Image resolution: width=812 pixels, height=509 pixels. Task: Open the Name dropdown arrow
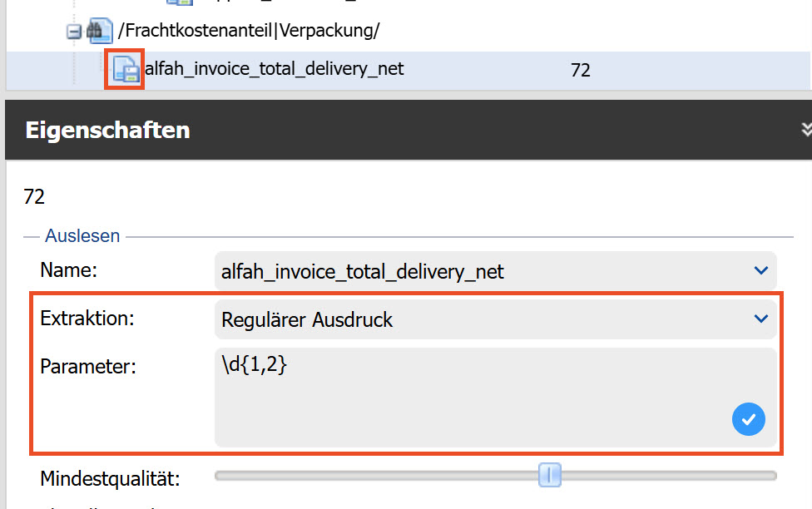[760, 271]
